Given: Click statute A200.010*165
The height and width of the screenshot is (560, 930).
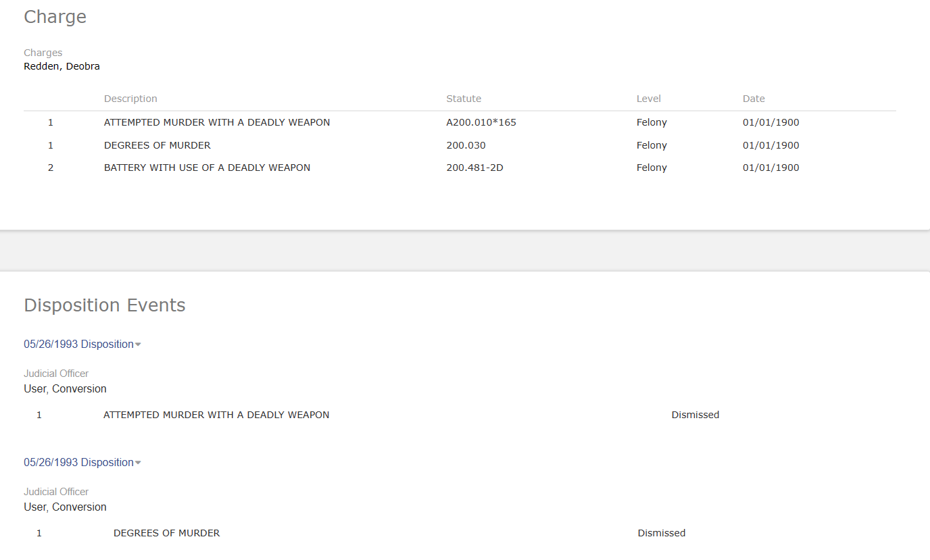Looking at the screenshot, I should (x=481, y=122).
